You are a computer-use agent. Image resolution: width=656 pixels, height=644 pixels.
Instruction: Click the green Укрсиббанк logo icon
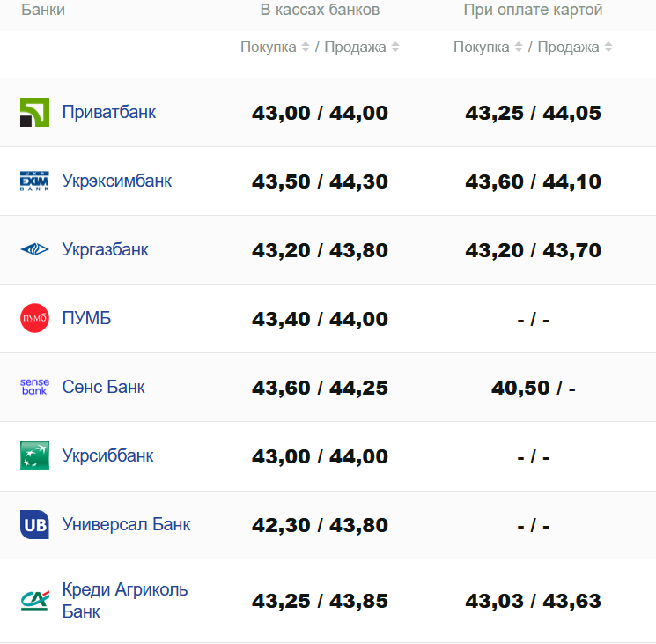point(34,455)
